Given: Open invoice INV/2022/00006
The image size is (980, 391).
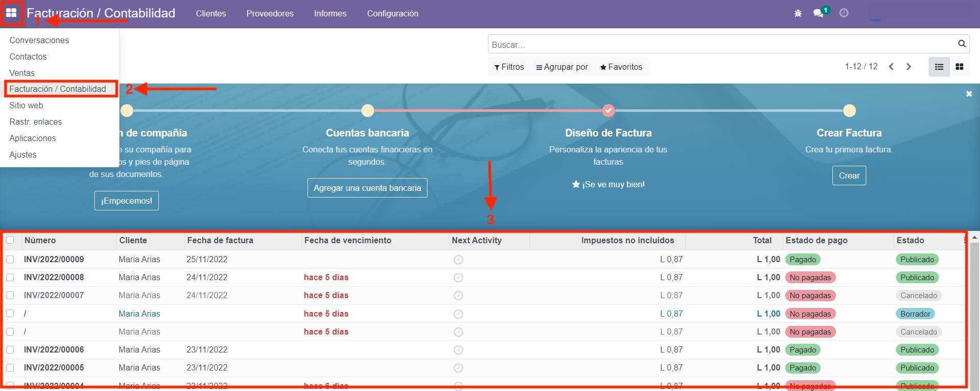Looking at the screenshot, I should pyautogui.click(x=54, y=349).
